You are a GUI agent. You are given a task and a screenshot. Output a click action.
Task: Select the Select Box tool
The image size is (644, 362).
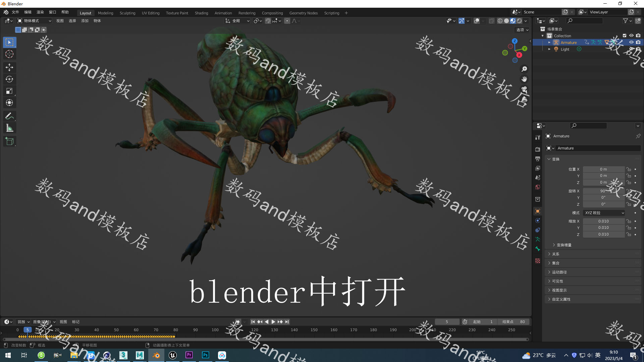pyautogui.click(x=9, y=42)
